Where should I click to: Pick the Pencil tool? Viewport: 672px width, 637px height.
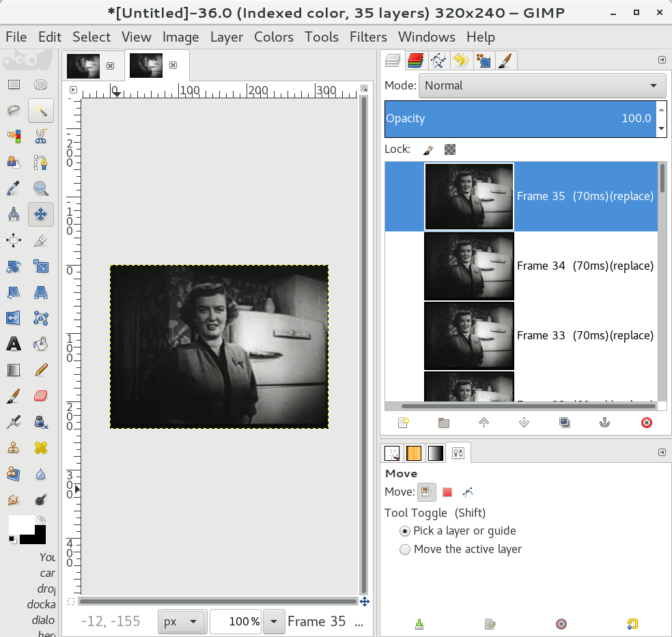(x=40, y=369)
